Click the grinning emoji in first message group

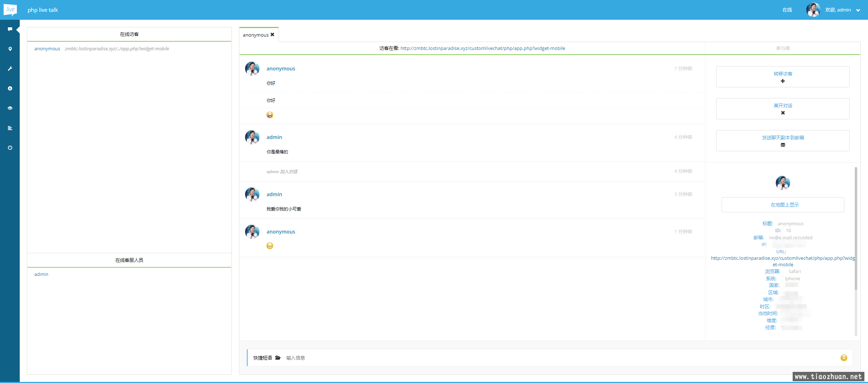270,115
